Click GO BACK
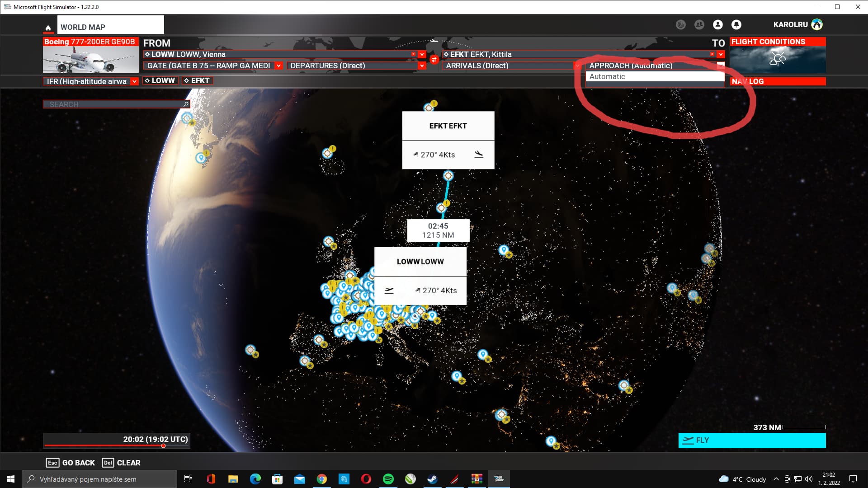This screenshot has width=868, height=488. (x=71, y=463)
